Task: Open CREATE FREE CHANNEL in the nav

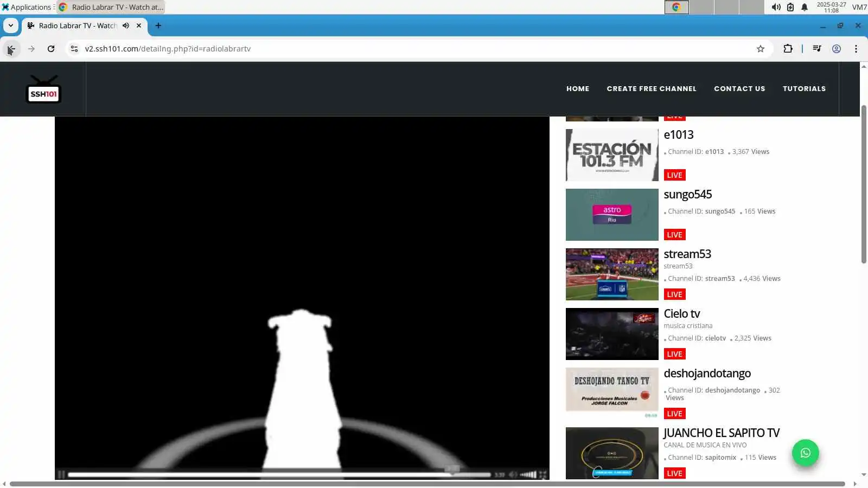Action: (x=652, y=88)
